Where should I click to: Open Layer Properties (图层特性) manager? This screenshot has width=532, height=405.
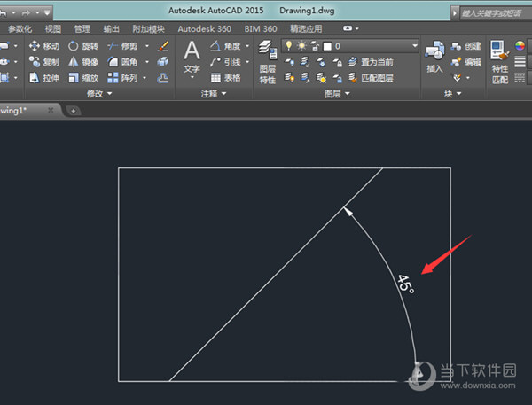[268, 62]
